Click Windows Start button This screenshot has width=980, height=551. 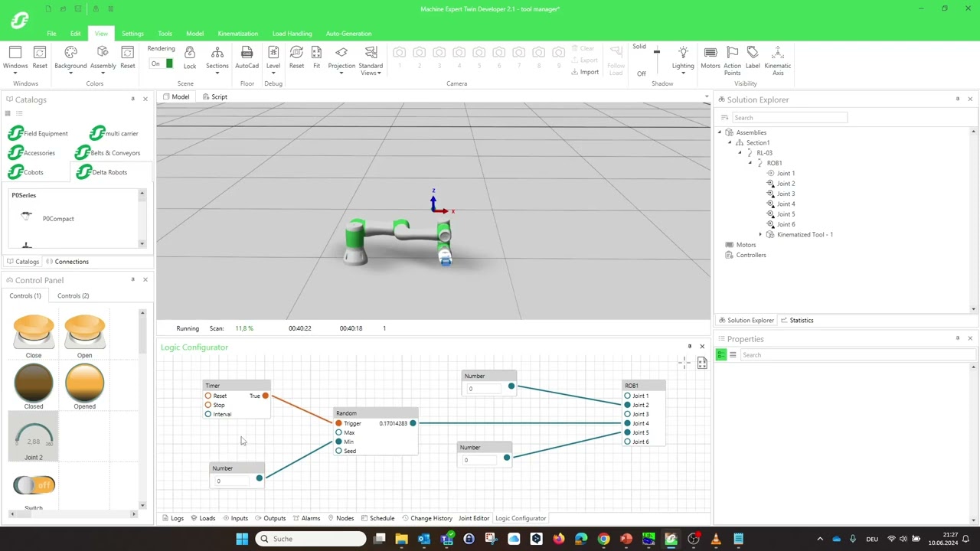242,539
